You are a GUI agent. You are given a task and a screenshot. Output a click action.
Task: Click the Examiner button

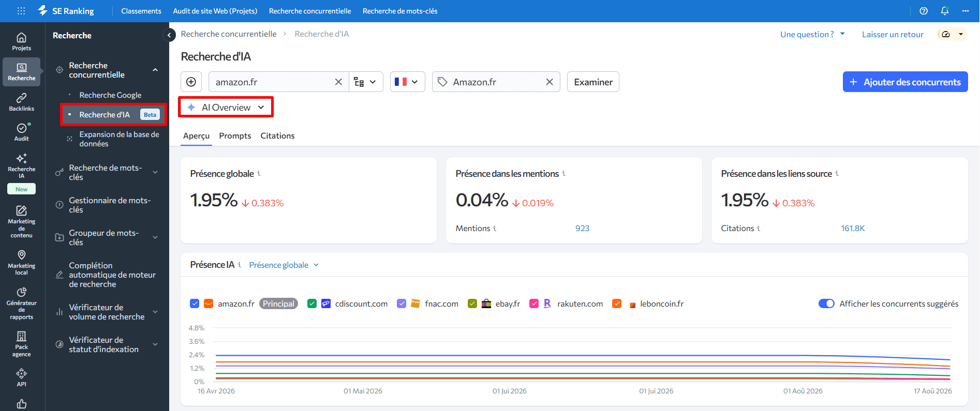593,82
